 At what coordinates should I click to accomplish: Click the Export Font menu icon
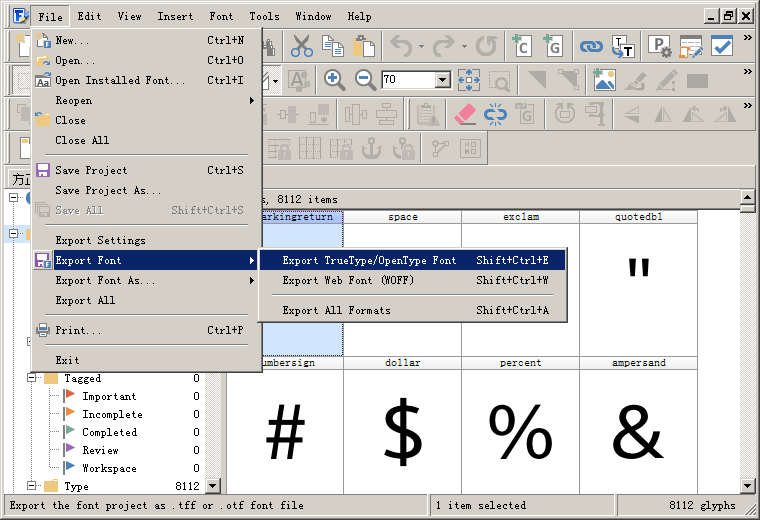click(x=43, y=261)
